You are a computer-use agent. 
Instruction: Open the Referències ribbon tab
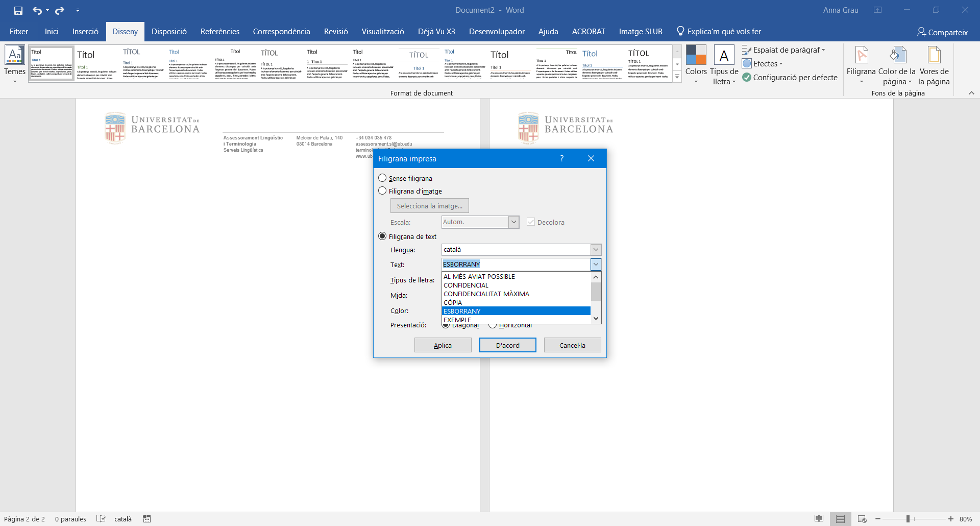219,32
